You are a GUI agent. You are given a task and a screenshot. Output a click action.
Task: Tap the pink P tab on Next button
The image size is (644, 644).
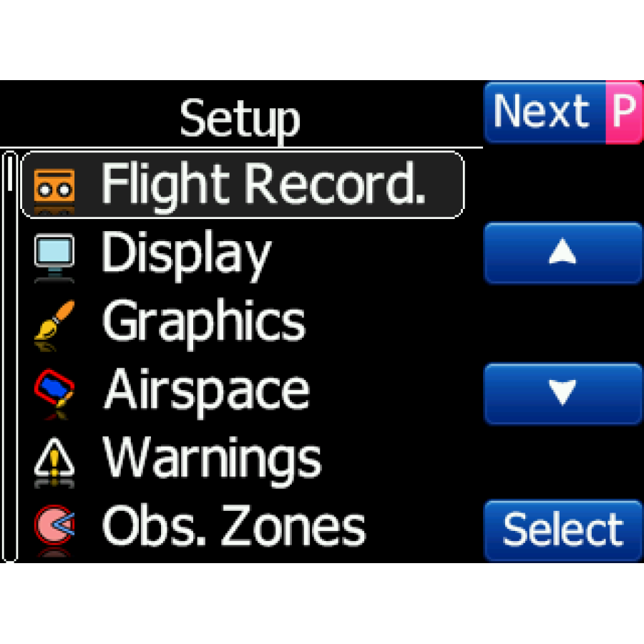(x=624, y=112)
